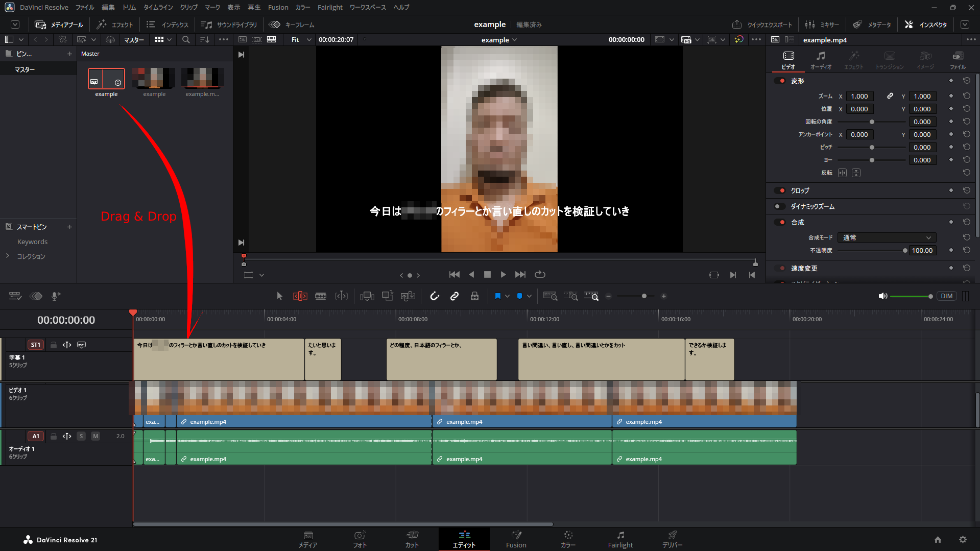Choose the blade edit mode tool
This screenshot has height=551, width=980.
321,296
